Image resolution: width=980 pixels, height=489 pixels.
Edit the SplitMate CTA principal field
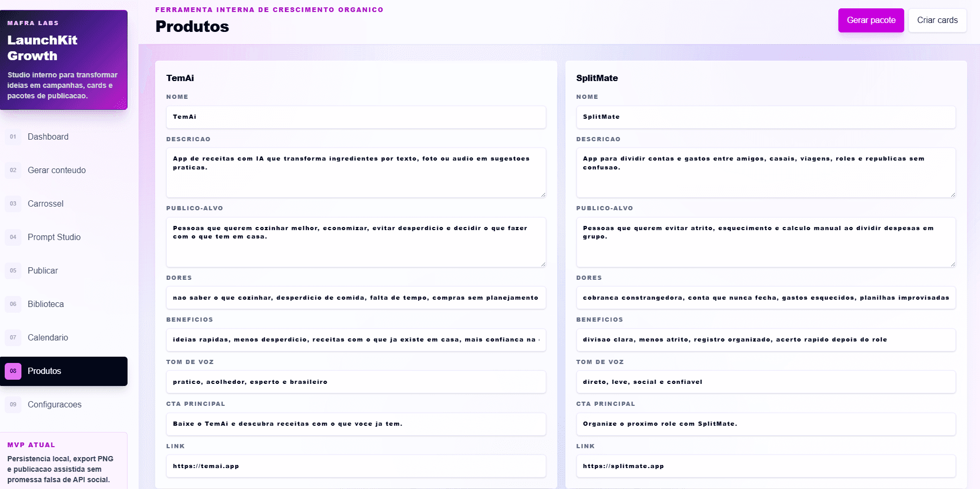pyautogui.click(x=766, y=424)
